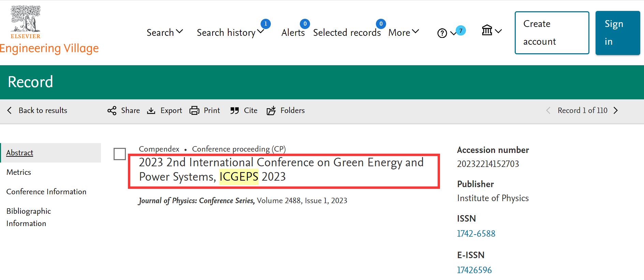Click the Print printer icon
Viewport: 644px width, 280px height.
pos(194,111)
